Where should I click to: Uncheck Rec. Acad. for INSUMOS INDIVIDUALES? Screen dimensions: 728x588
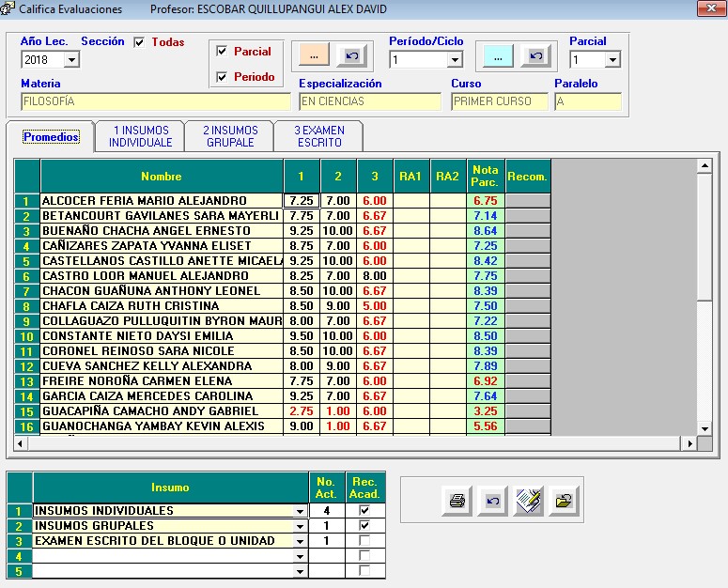(x=364, y=510)
